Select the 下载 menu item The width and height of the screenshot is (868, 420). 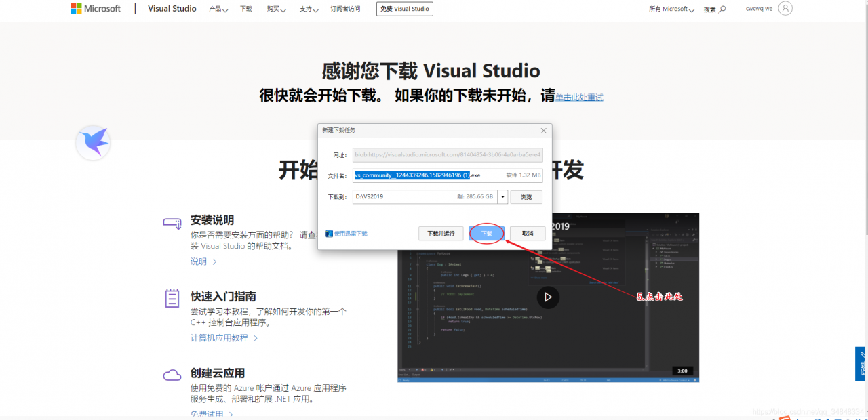pyautogui.click(x=245, y=9)
